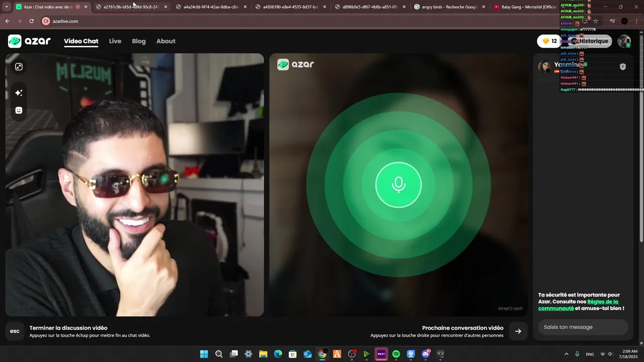
Task: Switch to the e2761c9b browser tab
Action: tap(131, 7)
